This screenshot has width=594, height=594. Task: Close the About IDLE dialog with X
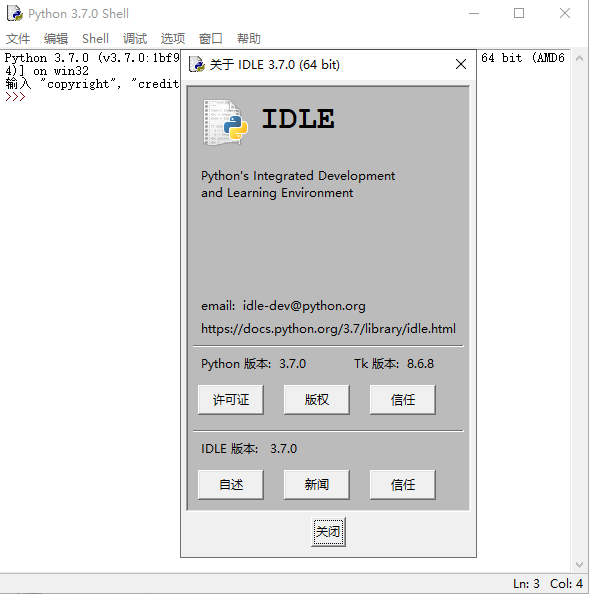[x=461, y=64]
